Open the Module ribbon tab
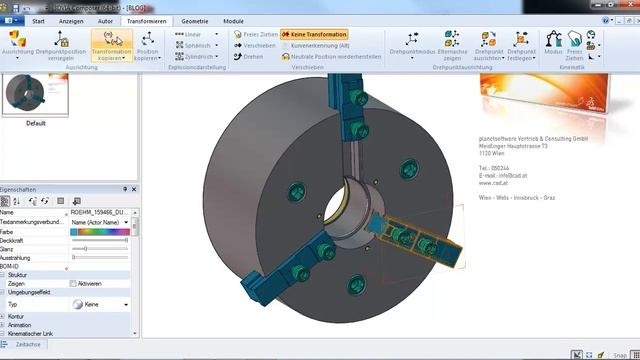Screen dimensions: 640x360 pos(233,21)
